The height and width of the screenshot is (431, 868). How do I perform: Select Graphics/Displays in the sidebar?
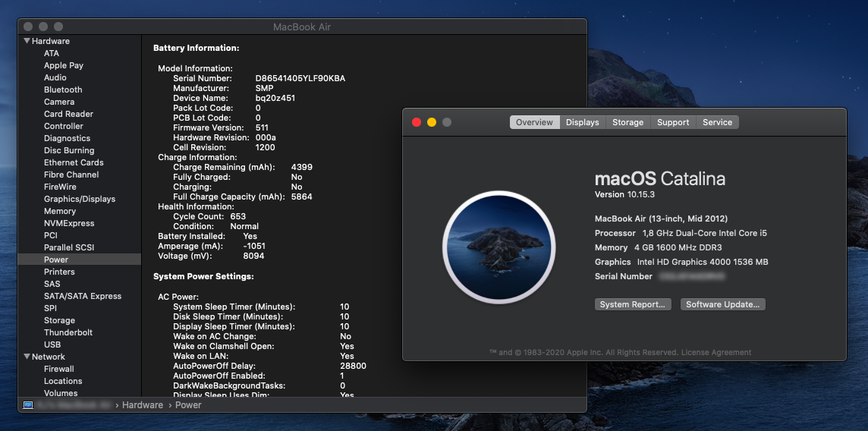coord(80,199)
